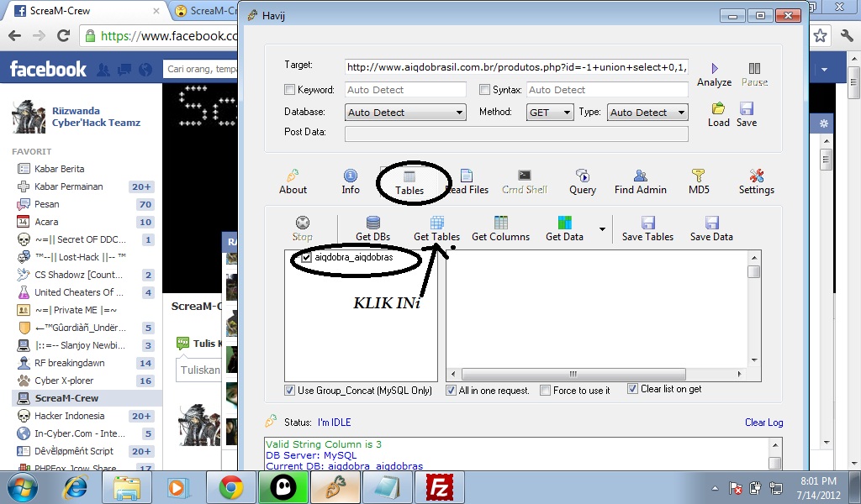Click the Keyword input field
The width and height of the screenshot is (861, 504).
(x=405, y=90)
